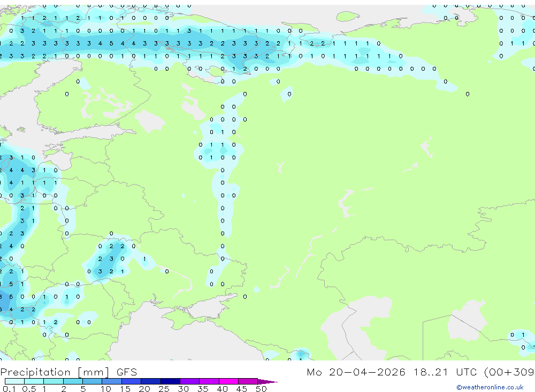The height and width of the screenshot is (392, 535).
Task: Select the 30–35 mm violet legend box
Action: click(x=189, y=381)
